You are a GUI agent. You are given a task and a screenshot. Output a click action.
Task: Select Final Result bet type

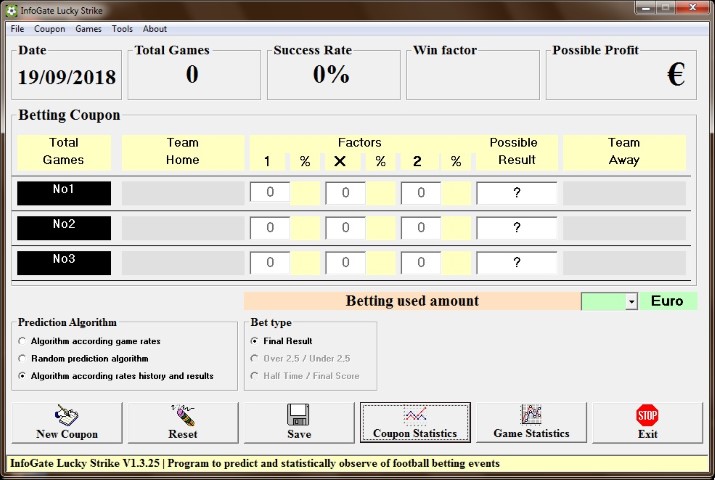tap(255, 341)
